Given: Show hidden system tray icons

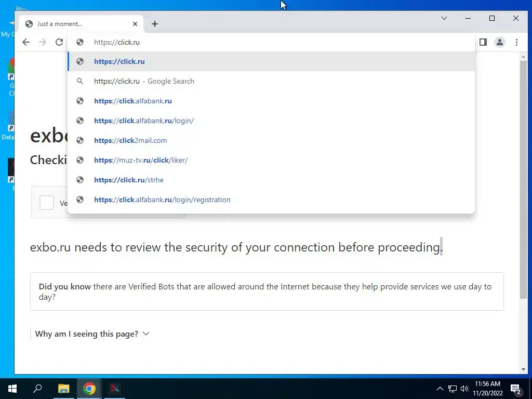Looking at the screenshot, I should pyautogui.click(x=440, y=389).
